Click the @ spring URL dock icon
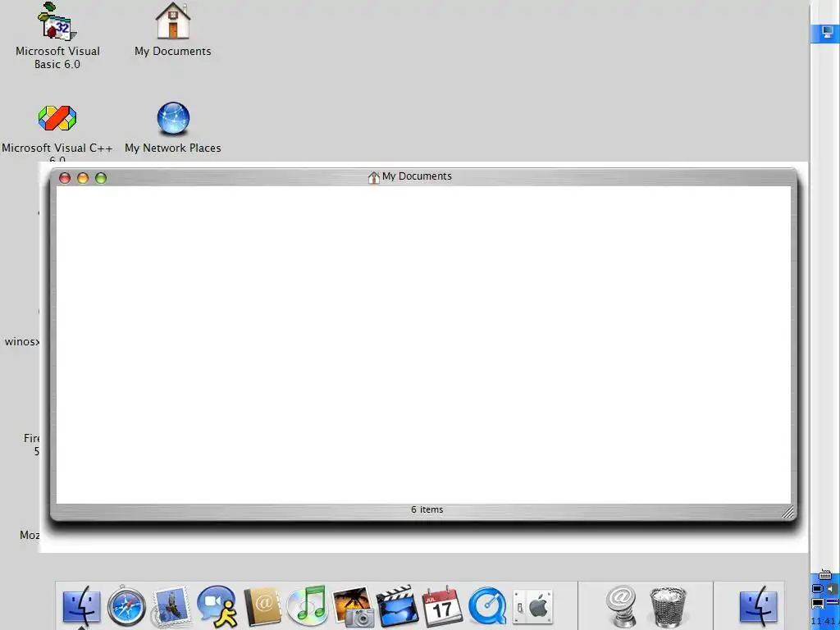This screenshot has width=840, height=630. tap(622, 606)
